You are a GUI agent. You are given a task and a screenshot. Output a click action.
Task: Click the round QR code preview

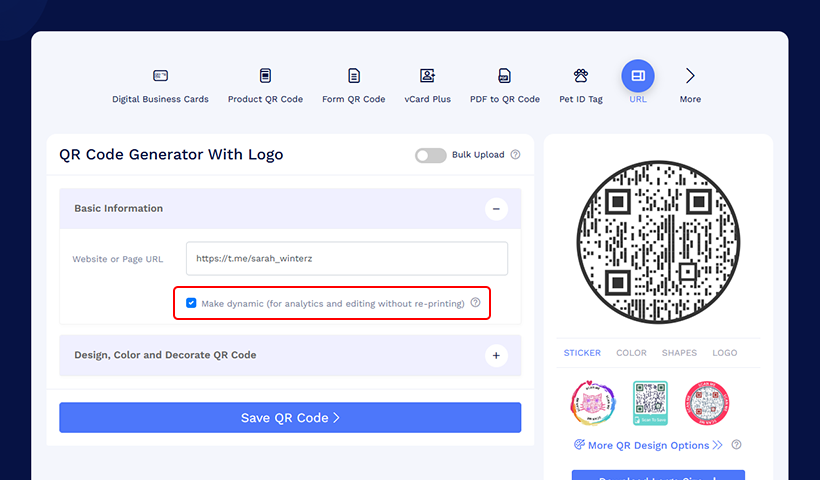(658, 242)
